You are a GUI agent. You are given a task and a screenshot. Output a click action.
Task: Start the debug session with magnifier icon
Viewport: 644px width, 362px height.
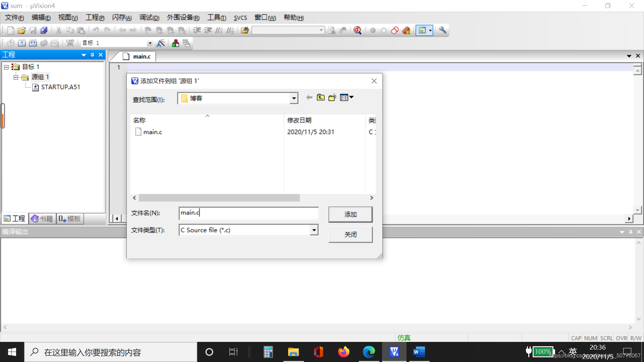coord(358,31)
